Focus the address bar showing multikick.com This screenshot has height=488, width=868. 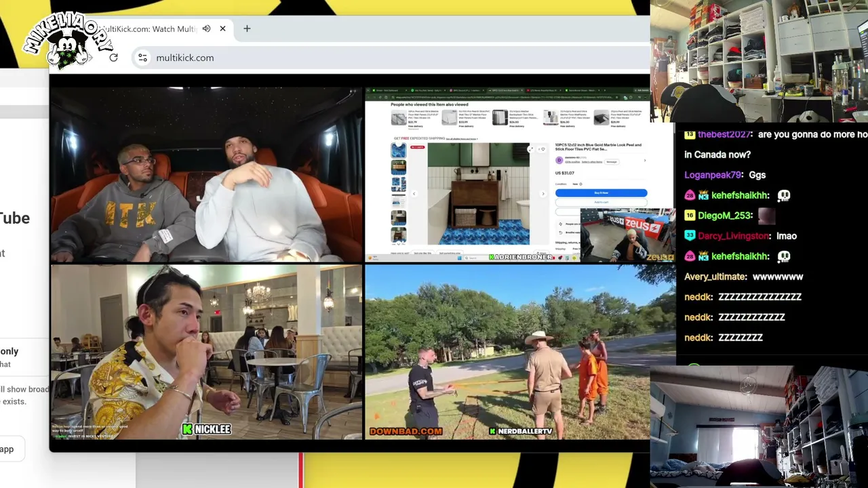pyautogui.click(x=390, y=58)
